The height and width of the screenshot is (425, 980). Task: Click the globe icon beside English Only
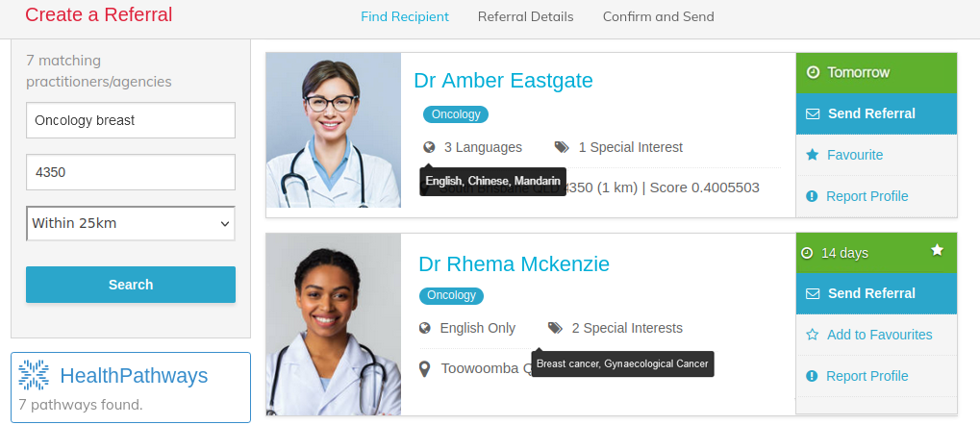click(x=425, y=328)
